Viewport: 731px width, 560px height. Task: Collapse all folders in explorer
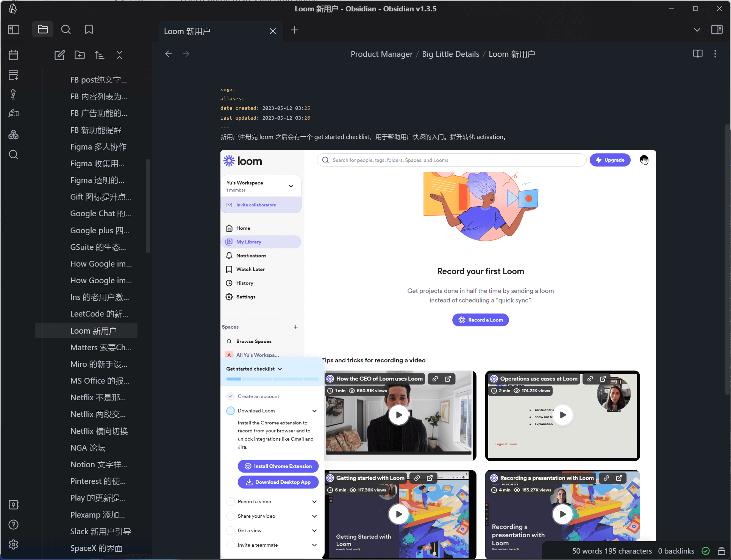click(119, 55)
